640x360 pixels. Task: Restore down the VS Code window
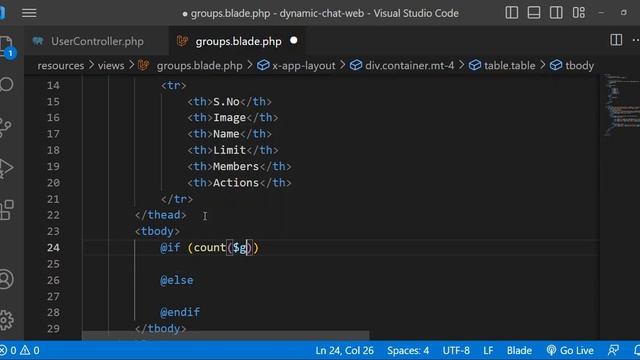624,13
